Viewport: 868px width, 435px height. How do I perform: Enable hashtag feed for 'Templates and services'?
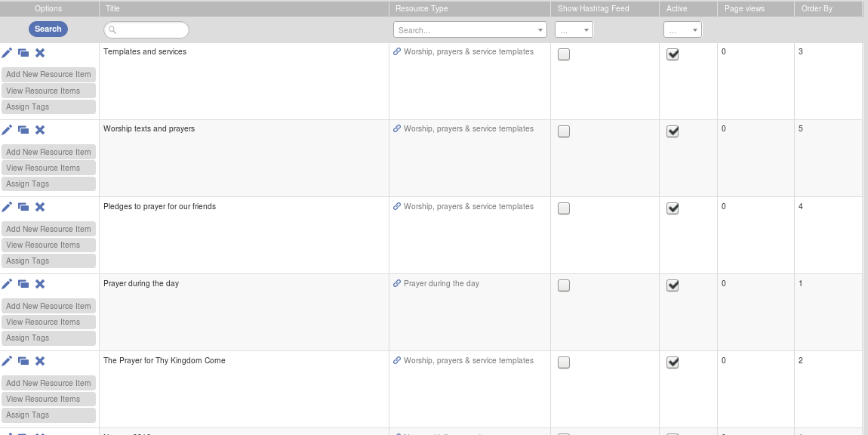pyautogui.click(x=564, y=54)
